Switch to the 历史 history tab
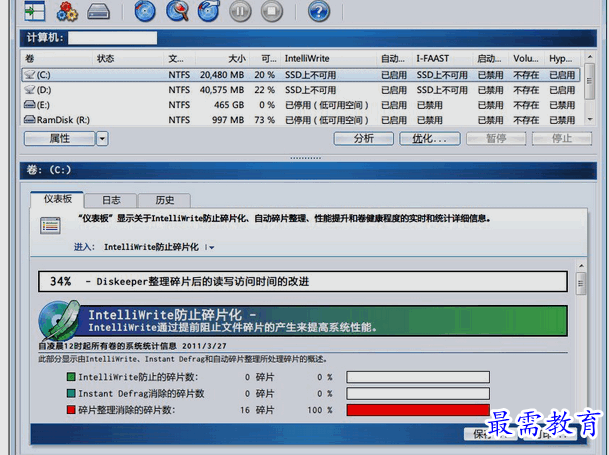The image size is (609, 455). pos(165,200)
